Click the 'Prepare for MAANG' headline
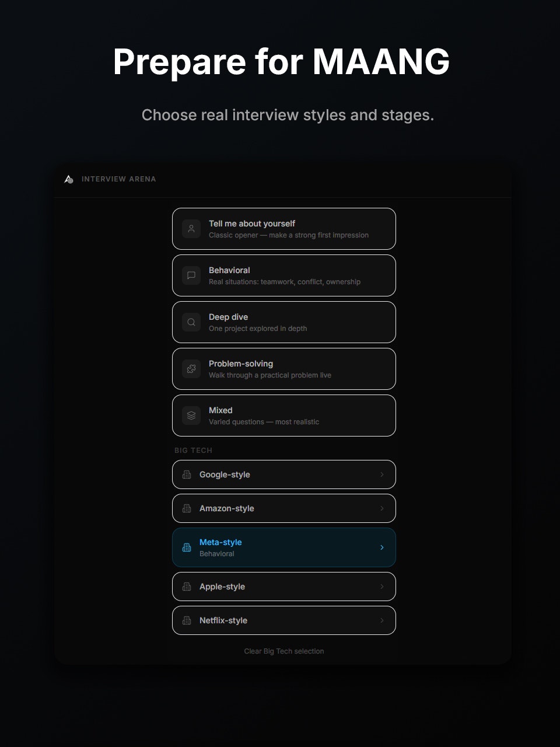Image resolution: width=560 pixels, height=747 pixels. [x=281, y=62]
